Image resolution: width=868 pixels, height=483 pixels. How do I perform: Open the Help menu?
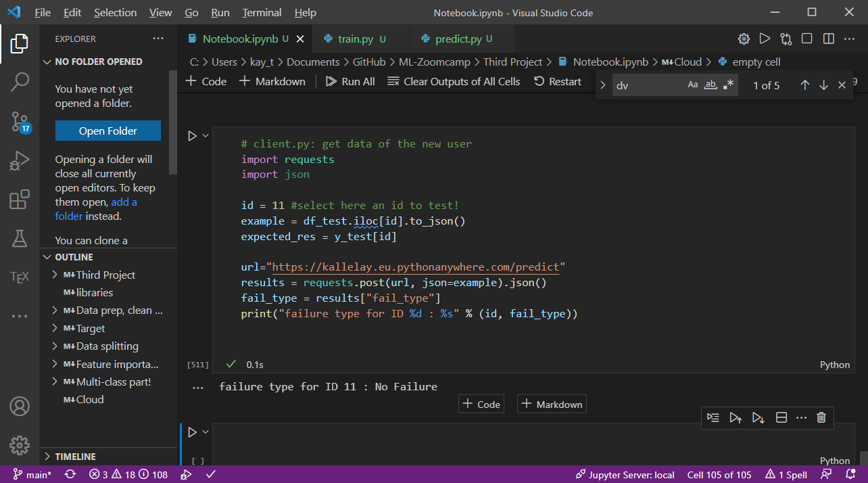pos(306,12)
